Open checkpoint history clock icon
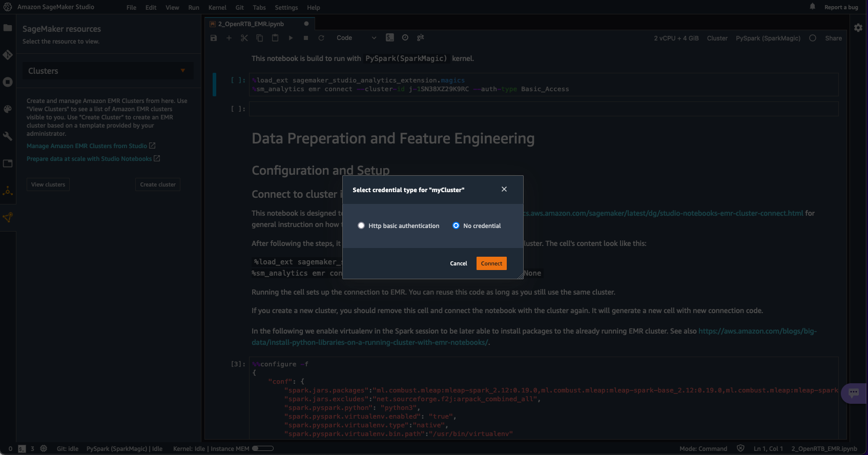Screen dimensions: 868x455 [x=405, y=37]
